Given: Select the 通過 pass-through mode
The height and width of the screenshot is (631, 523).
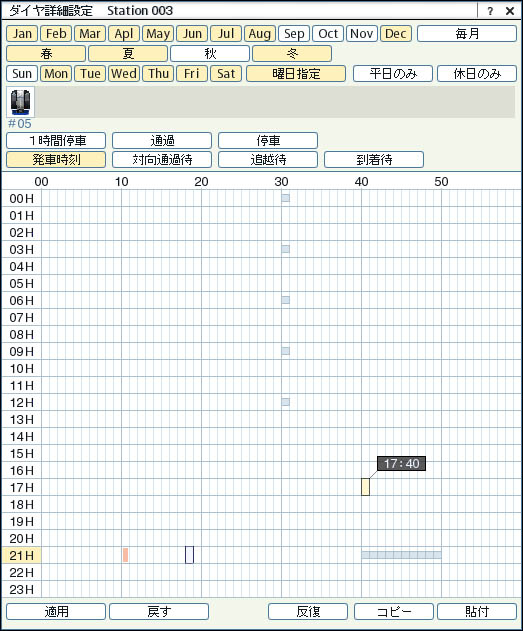Looking at the screenshot, I should pos(162,141).
